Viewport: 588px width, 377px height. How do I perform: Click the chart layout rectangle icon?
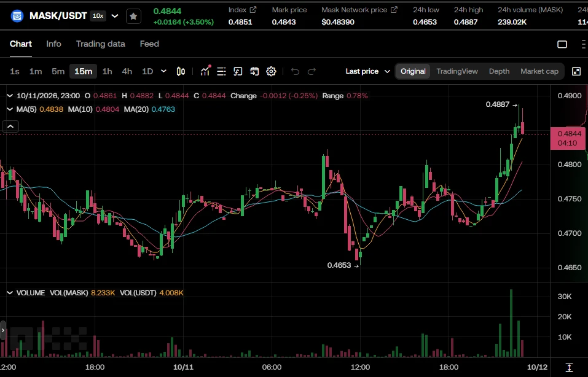pos(562,44)
